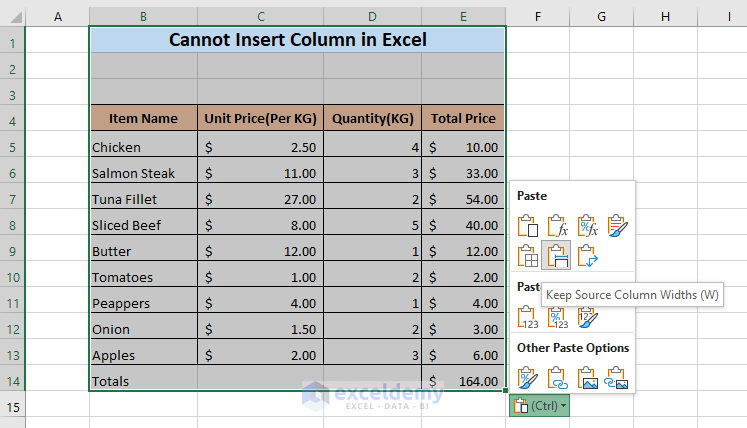
Task: Select column E header
Action: 463,17
